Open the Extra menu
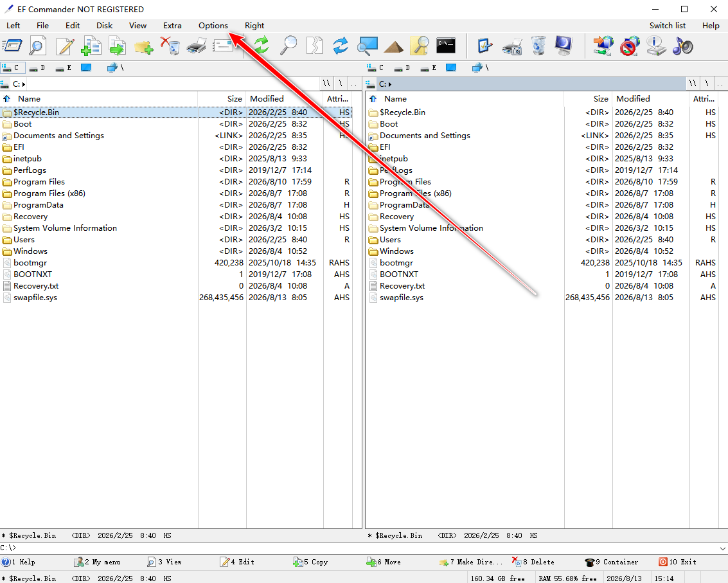This screenshot has width=728, height=583. [x=172, y=26]
